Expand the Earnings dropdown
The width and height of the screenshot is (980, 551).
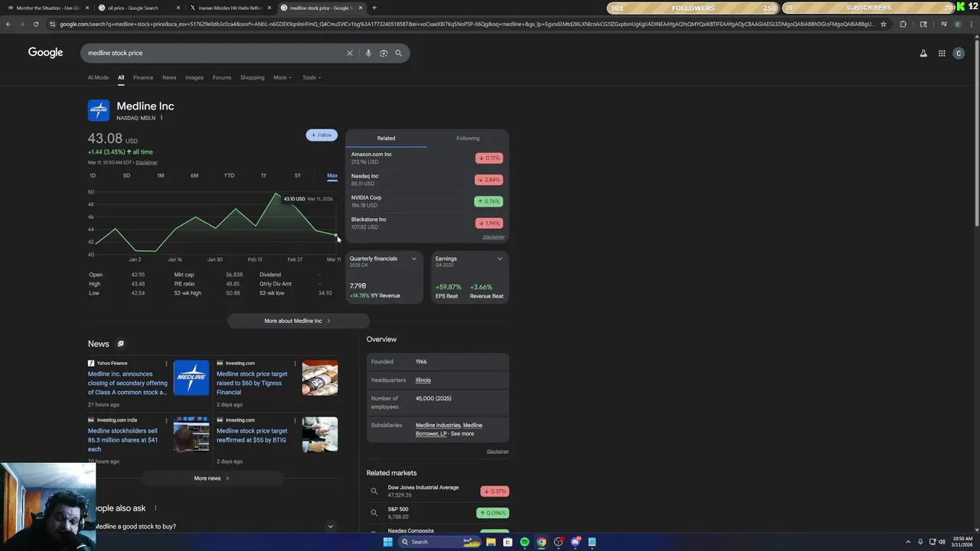coord(500,259)
